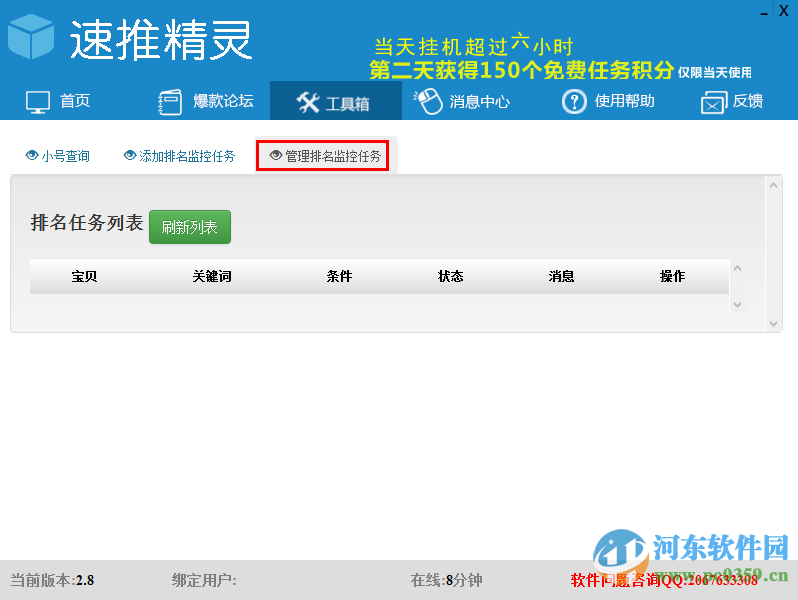Click the yellow 150个免费任务积分 promo banner

coord(522,70)
